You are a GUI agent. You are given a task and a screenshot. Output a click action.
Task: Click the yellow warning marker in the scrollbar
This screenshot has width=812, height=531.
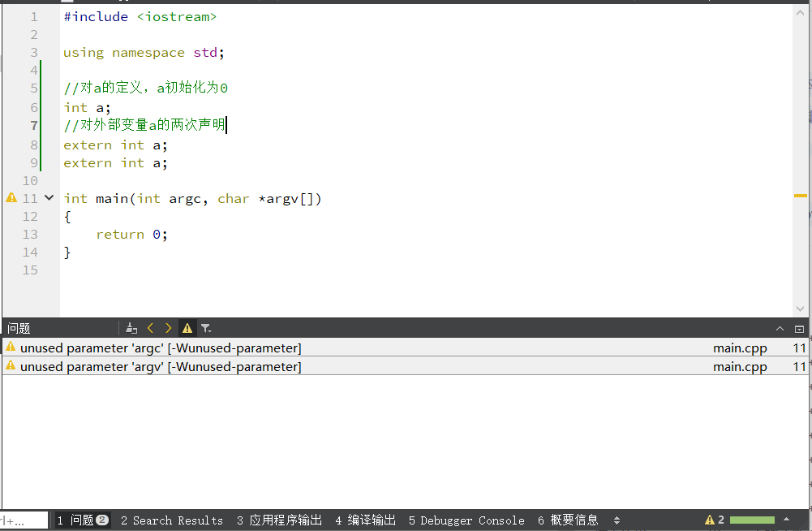point(800,196)
